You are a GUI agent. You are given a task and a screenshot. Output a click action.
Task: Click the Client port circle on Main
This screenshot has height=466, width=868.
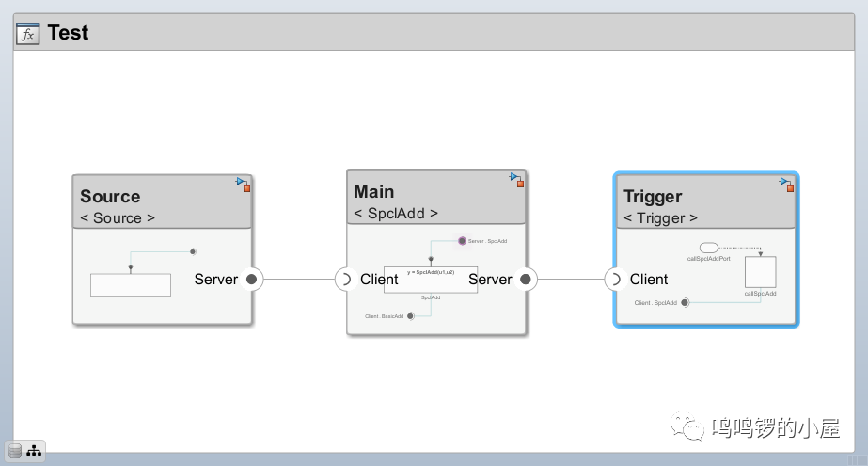point(346,280)
